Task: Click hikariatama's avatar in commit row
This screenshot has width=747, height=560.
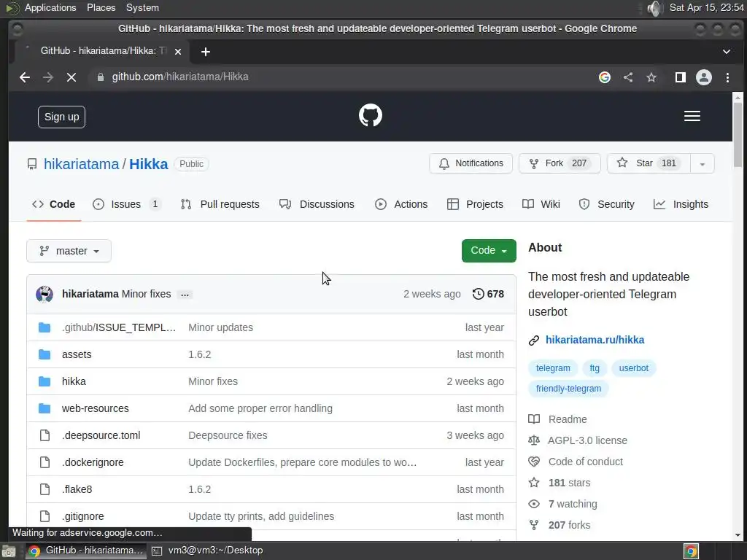Action: tap(44, 295)
